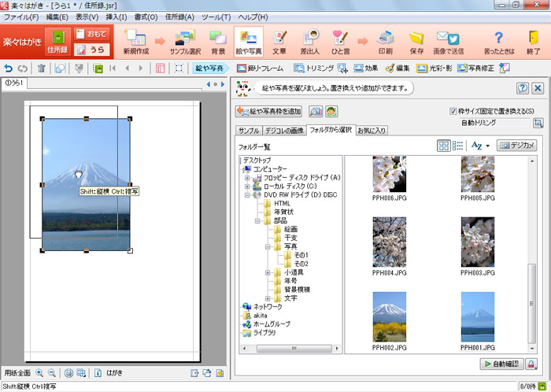Toggle 枠サイズ固定で置き換える checkbox
Image resolution: width=551 pixels, height=392 pixels.
pos(453,111)
